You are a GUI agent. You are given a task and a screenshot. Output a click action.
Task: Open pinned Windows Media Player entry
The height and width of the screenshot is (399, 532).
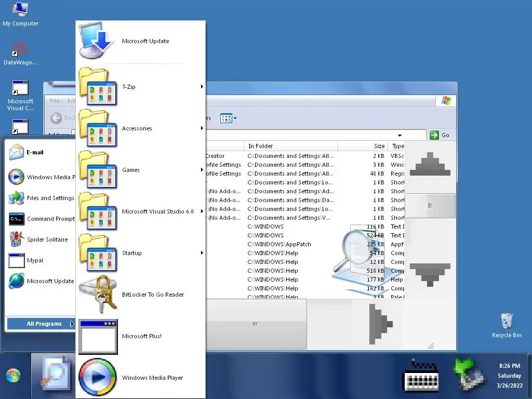tap(41, 177)
